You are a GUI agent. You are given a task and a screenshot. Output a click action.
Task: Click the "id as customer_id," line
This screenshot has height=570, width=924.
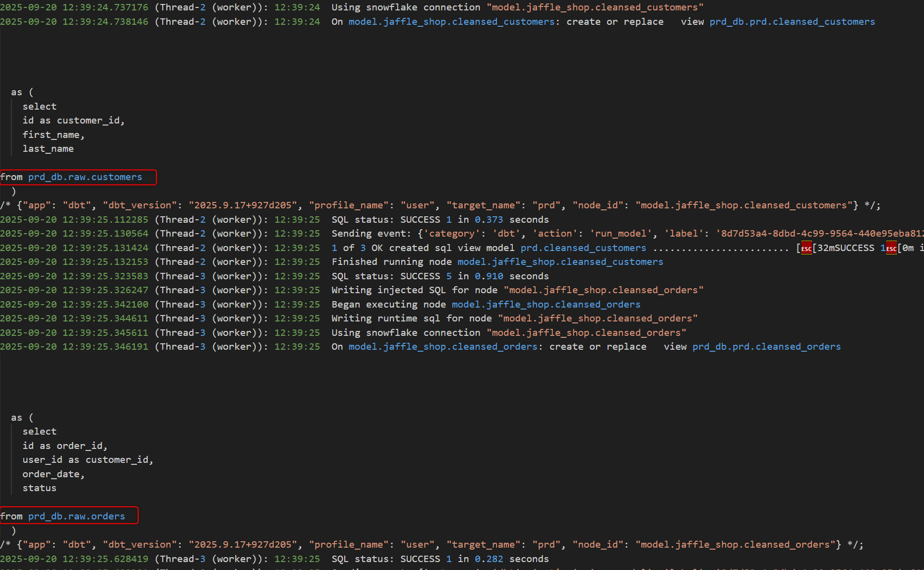73,121
